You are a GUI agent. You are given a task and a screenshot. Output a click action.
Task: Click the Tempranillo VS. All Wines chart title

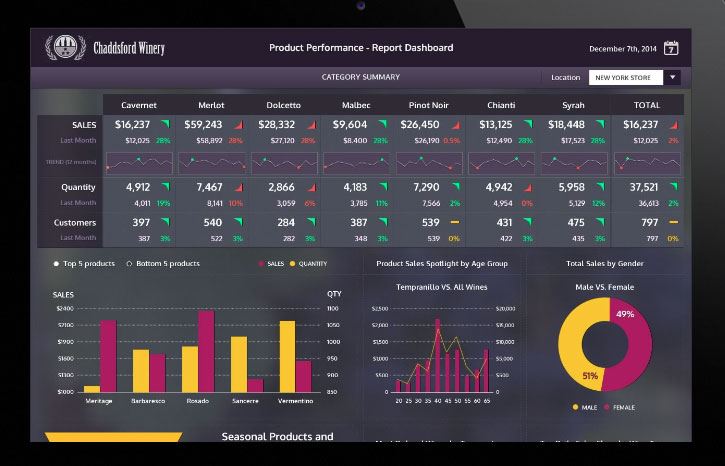(442, 287)
